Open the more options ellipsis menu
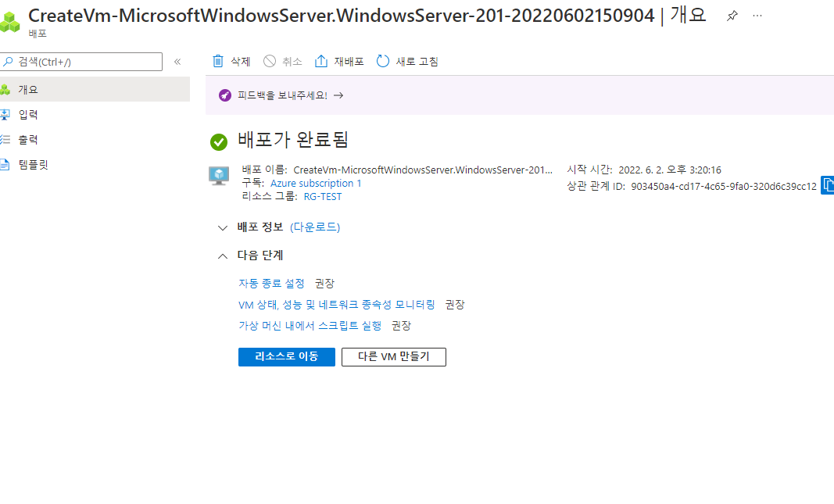Screen dimensions: 834x504 pyautogui.click(x=757, y=16)
